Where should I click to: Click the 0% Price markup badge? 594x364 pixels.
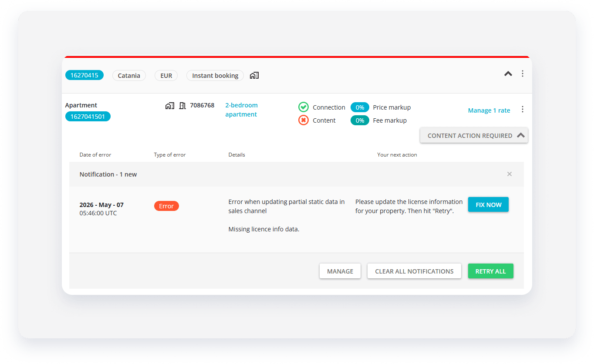[360, 107]
